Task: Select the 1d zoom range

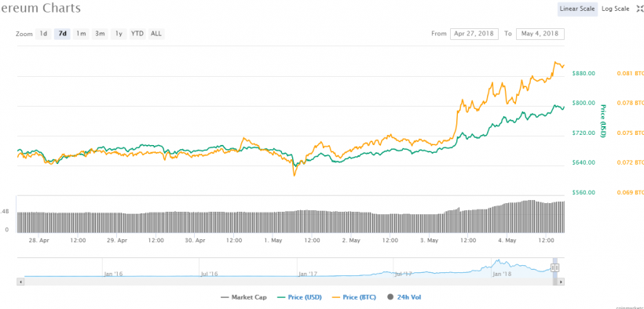Action: click(x=43, y=34)
